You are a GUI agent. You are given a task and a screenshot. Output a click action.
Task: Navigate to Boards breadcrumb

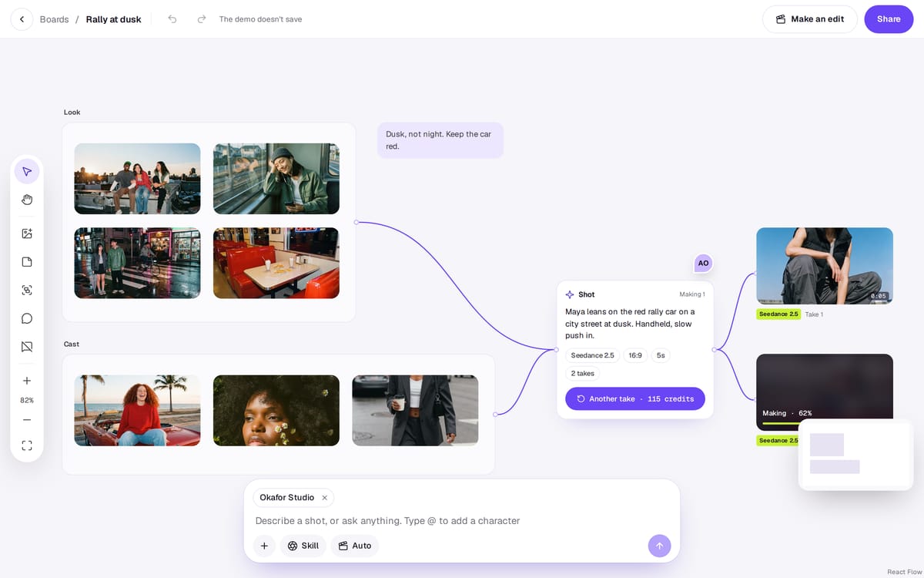pyautogui.click(x=54, y=19)
